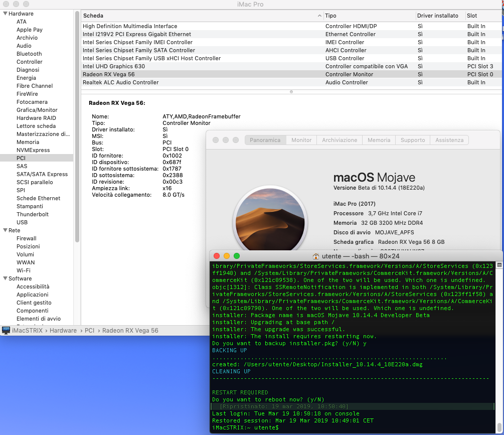Open the Supporto tab
504x435 pixels.
[413, 140]
